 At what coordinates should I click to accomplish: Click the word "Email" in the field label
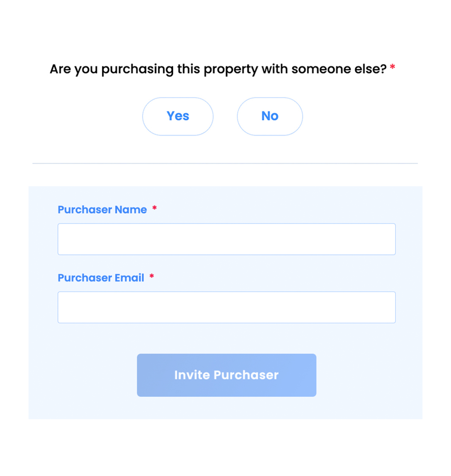(x=129, y=278)
